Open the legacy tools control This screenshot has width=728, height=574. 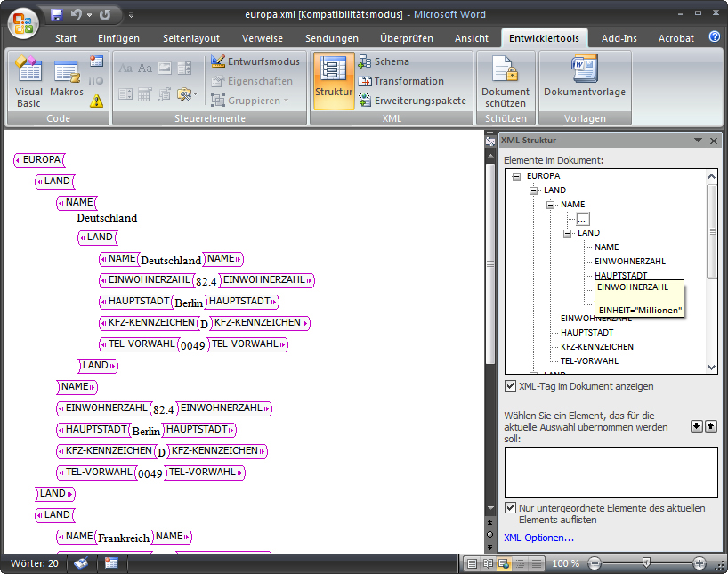pyautogui.click(x=187, y=94)
